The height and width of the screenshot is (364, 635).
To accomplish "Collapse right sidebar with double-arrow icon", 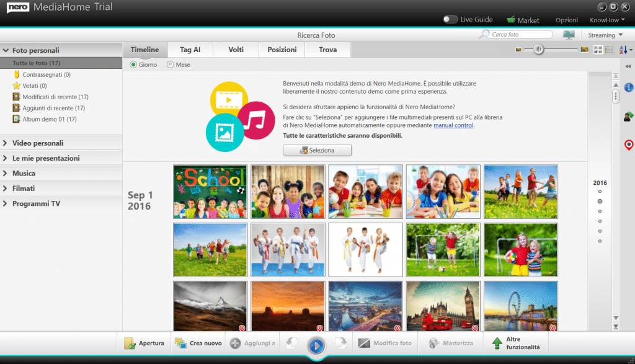I will point(628,66).
